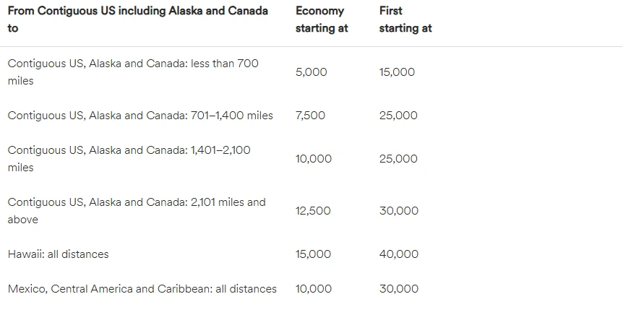Click the 25,000 First value for 1,401–2,100 miles
The width and height of the screenshot is (644, 315).
[398, 158]
